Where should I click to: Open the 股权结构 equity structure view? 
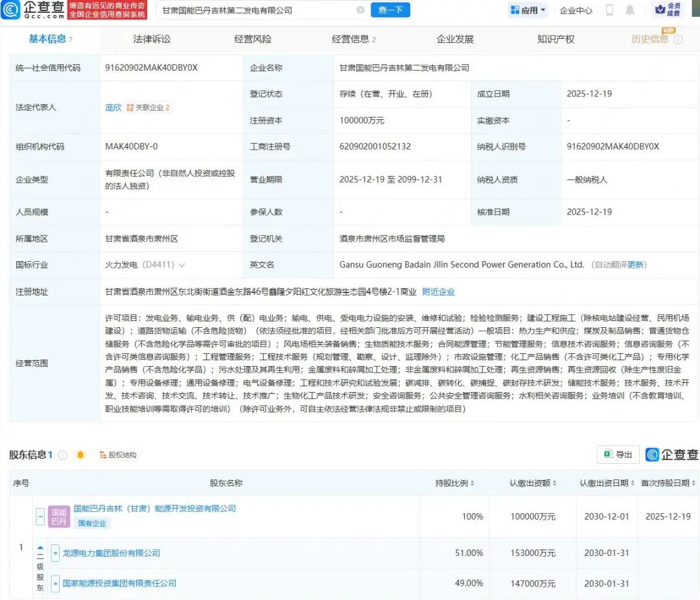tap(118, 455)
